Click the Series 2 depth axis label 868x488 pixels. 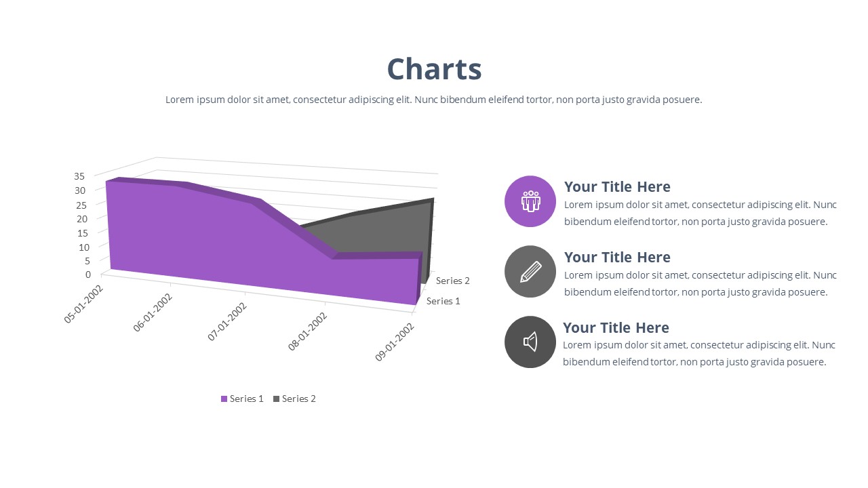453,281
